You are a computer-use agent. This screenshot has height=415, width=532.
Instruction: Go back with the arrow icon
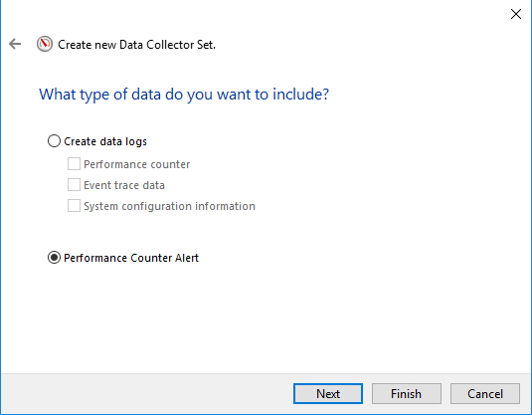15,44
